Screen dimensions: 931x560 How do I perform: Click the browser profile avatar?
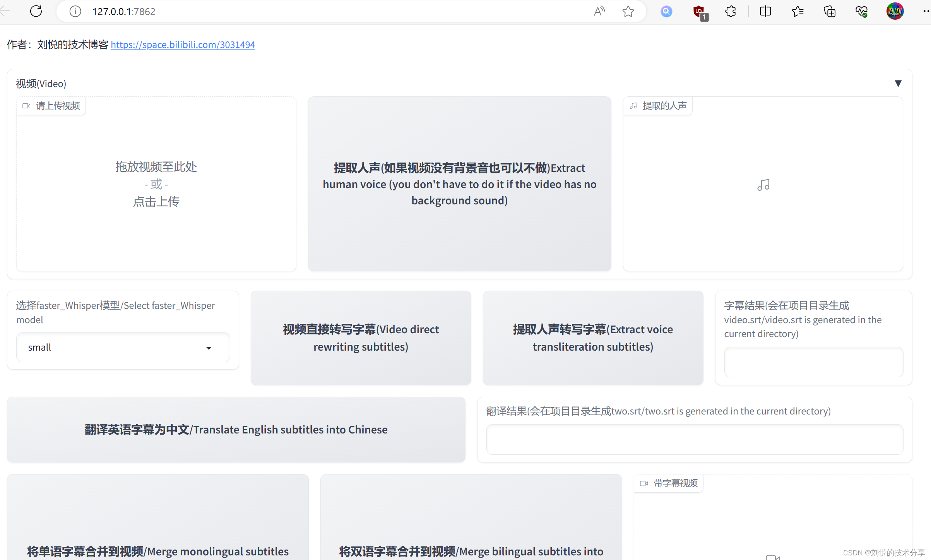(895, 11)
